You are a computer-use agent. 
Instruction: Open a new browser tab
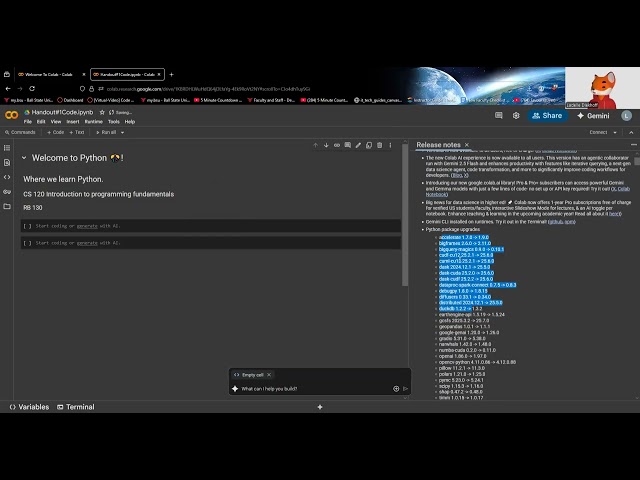click(171, 75)
